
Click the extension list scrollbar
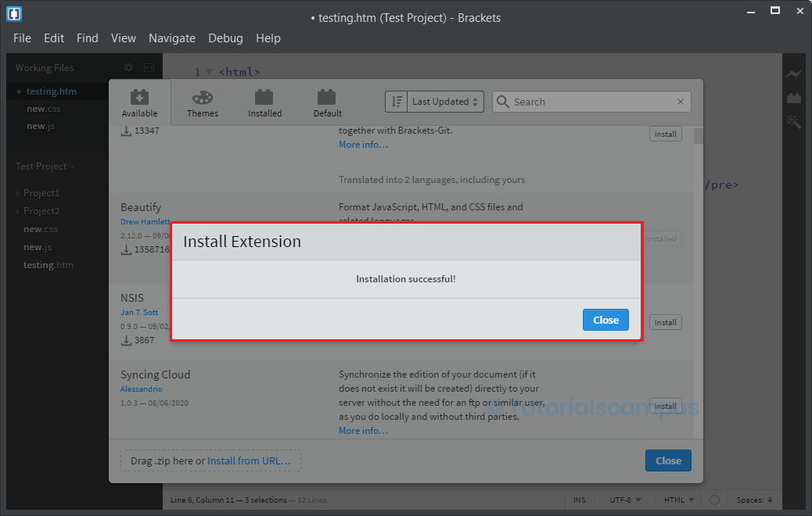[698, 137]
